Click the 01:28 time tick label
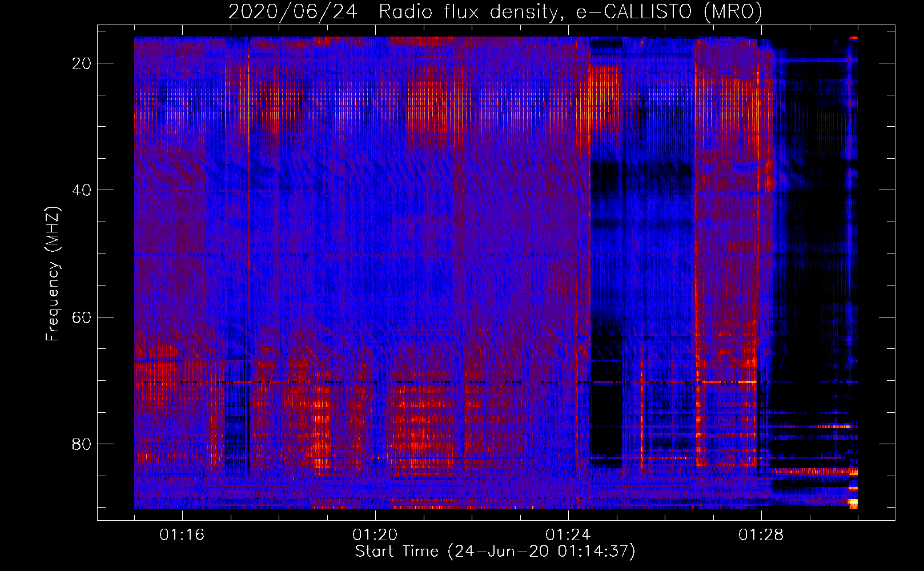Image resolution: width=924 pixels, height=571 pixels. pyautogui.click(x=761, y=535)
